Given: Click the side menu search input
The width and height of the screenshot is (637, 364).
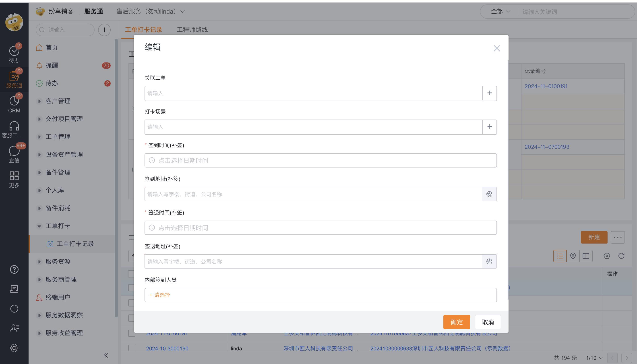Looking at the screenshot, I should click(x=65, y=30).
